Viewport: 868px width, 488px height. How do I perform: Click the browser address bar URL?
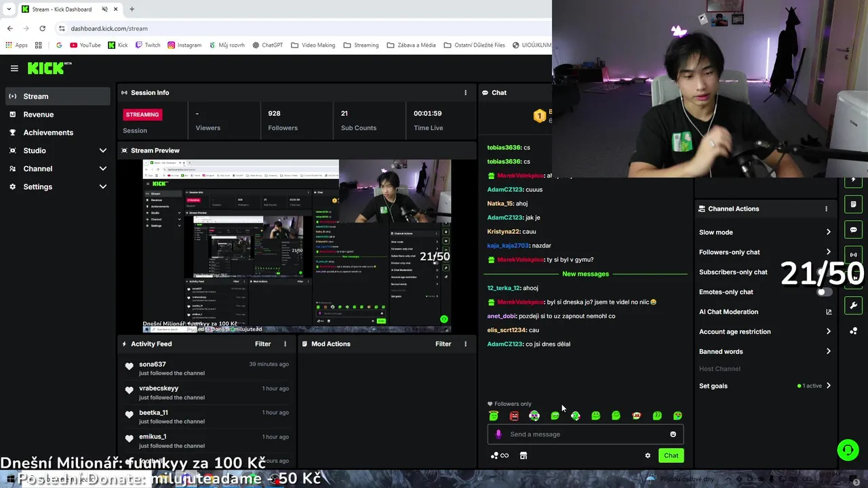click(109, 28)
